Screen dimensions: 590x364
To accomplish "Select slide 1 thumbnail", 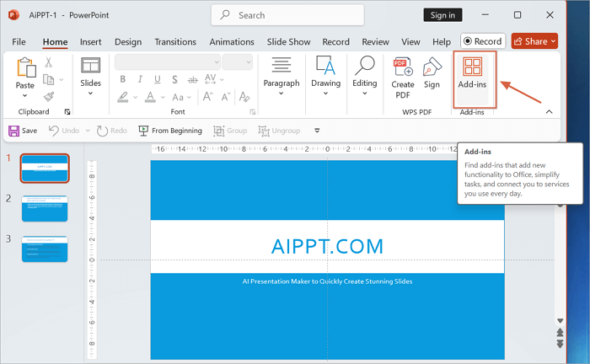I will tap(45, 168).
